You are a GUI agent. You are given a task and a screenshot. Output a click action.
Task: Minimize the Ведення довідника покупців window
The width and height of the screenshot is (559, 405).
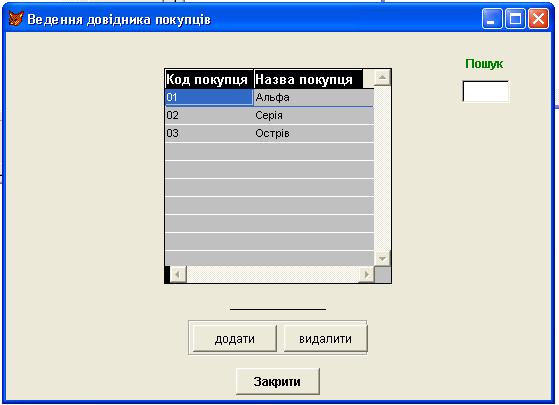[x=492, y=19]
